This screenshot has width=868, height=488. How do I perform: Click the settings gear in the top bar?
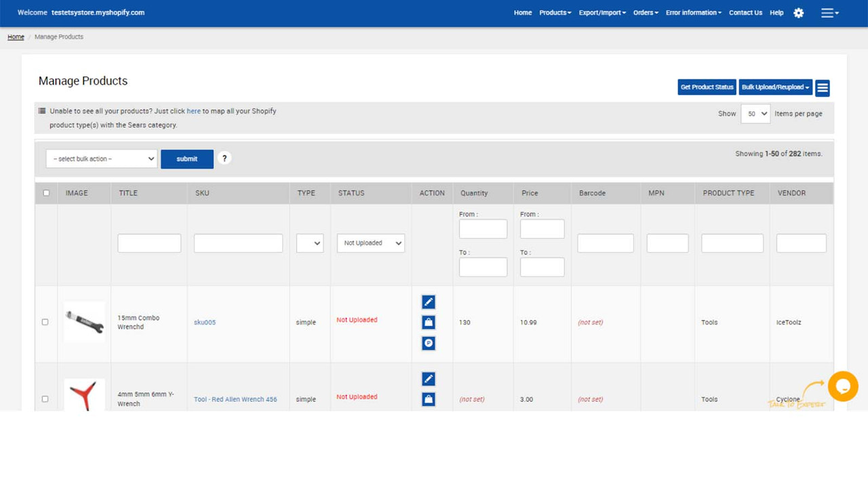tap(798, 13)
